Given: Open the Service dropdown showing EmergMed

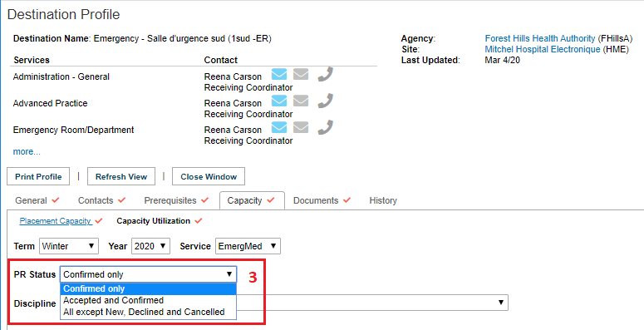Looking at the screenshot, I should [x=248, y=246].
